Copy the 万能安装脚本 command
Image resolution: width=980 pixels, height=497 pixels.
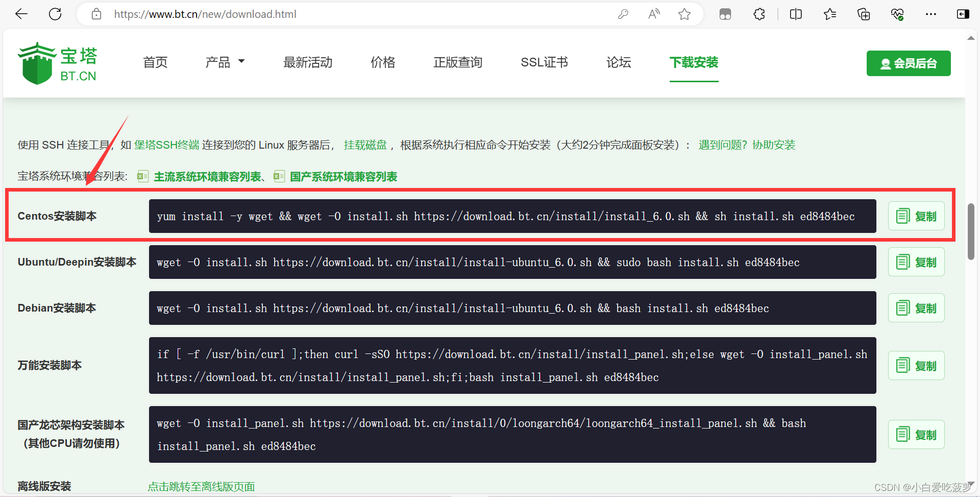tap(916, 365)
